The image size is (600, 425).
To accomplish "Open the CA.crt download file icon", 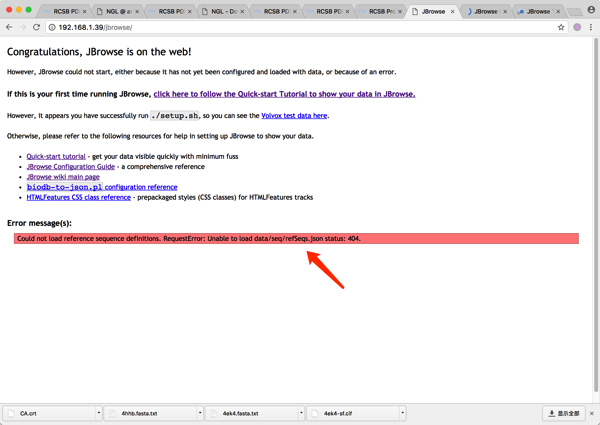I will (11, 414).
